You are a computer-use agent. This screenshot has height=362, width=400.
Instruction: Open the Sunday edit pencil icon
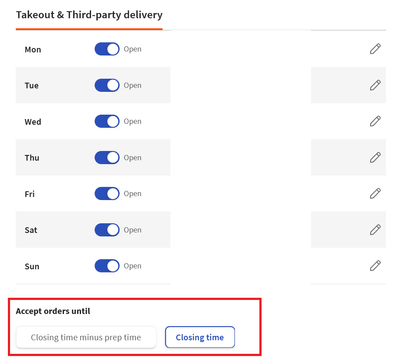tap(375, 266)
